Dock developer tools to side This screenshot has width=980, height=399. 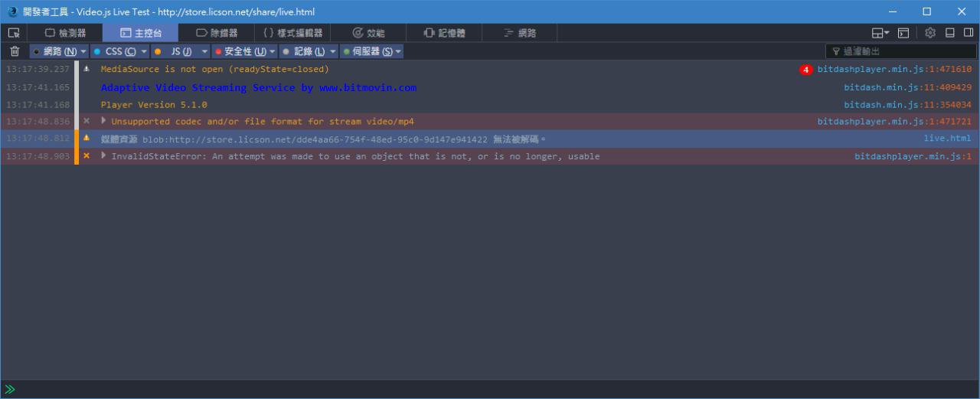point(969,33)
